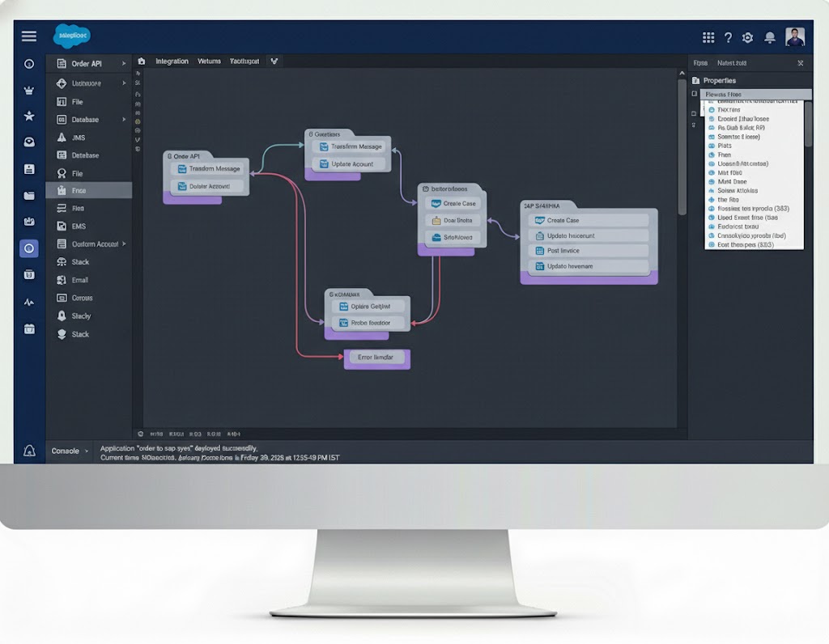Click the heartbeat monitor icon in left rail
Viewport: 829px width, 644px height.
pos(29,303)
